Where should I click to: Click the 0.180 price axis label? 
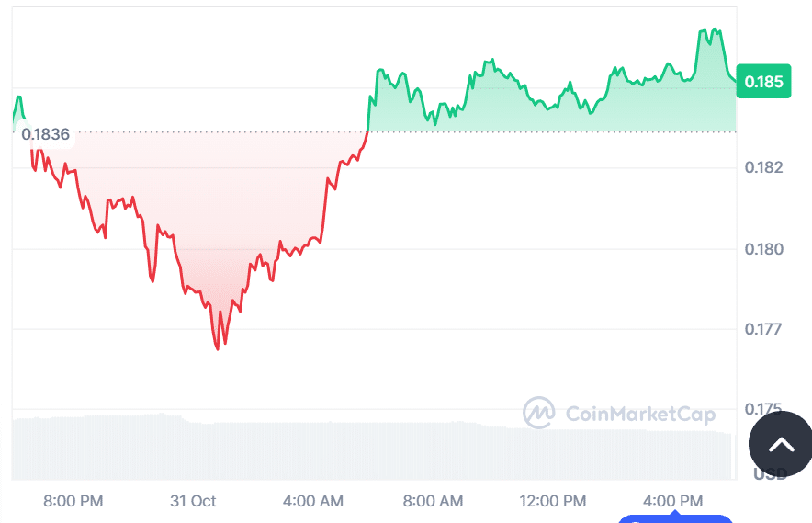pos(763,249)
